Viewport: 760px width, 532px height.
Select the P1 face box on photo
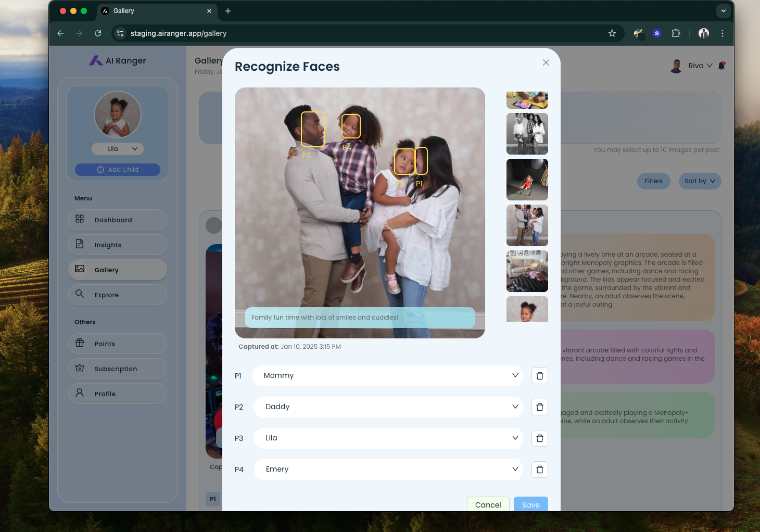click(x=421, y=161)
